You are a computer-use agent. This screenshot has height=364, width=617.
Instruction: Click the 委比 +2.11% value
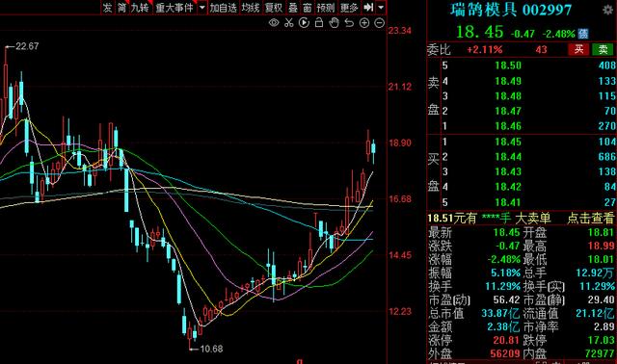point(484,49)
